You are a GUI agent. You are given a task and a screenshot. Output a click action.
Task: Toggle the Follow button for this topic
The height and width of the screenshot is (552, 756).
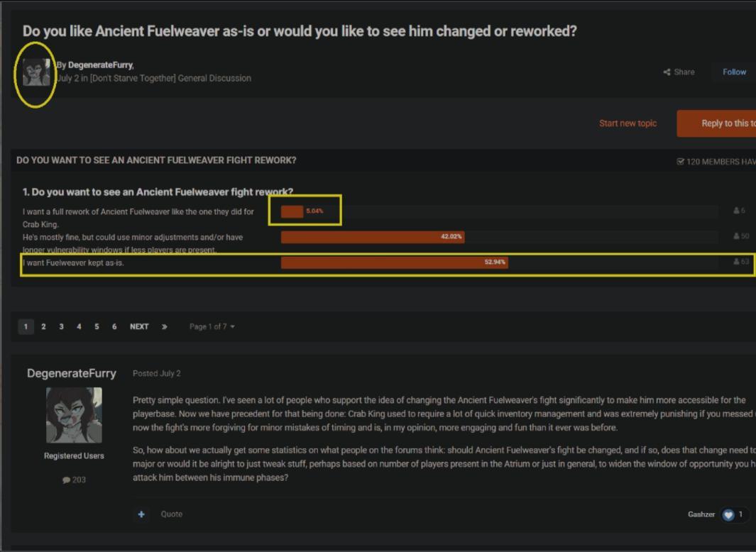734,72
